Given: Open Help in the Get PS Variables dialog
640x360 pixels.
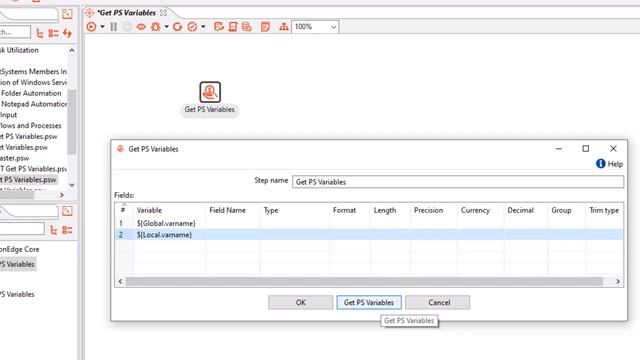Looking at the screenshot, I should [609, 164].
